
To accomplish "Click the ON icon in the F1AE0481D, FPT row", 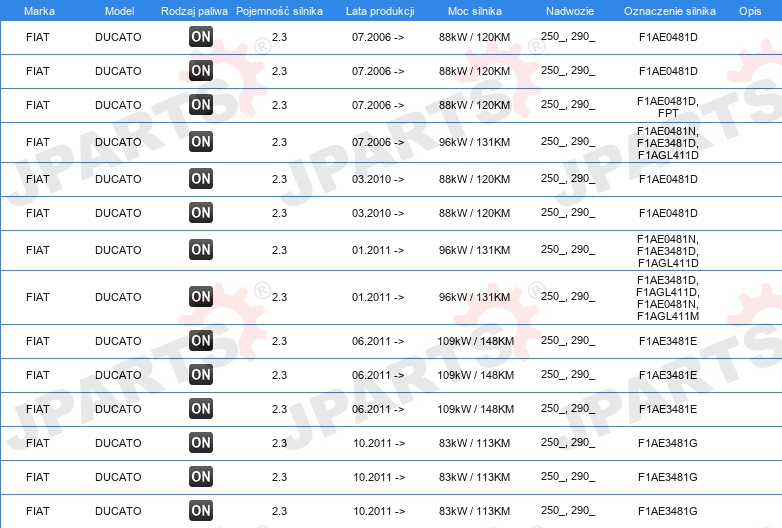I will click(x=201, y=105).
